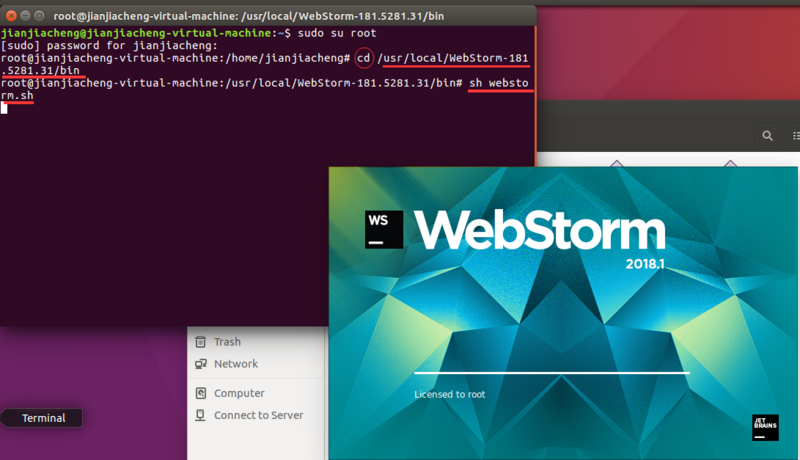This screenshot has height=460, width=800.
Task: Click the Computer drive icon
Action: click(201, 393)
